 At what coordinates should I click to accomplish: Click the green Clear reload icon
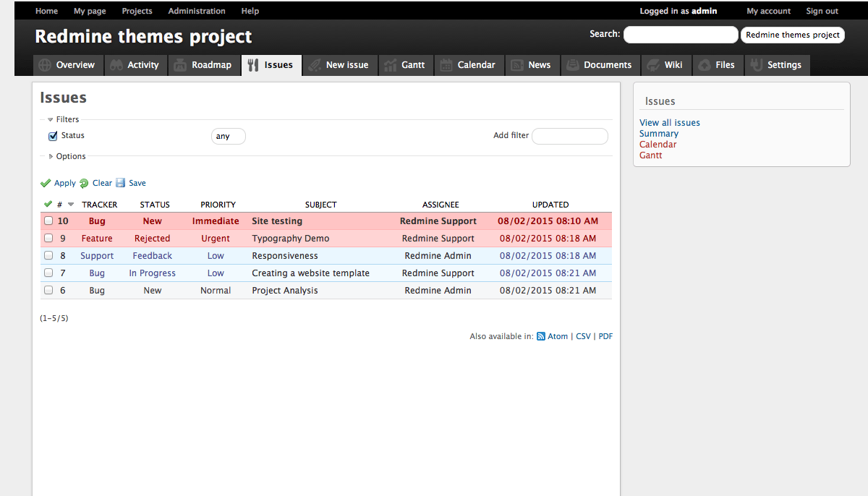click(x=84, y=183)
